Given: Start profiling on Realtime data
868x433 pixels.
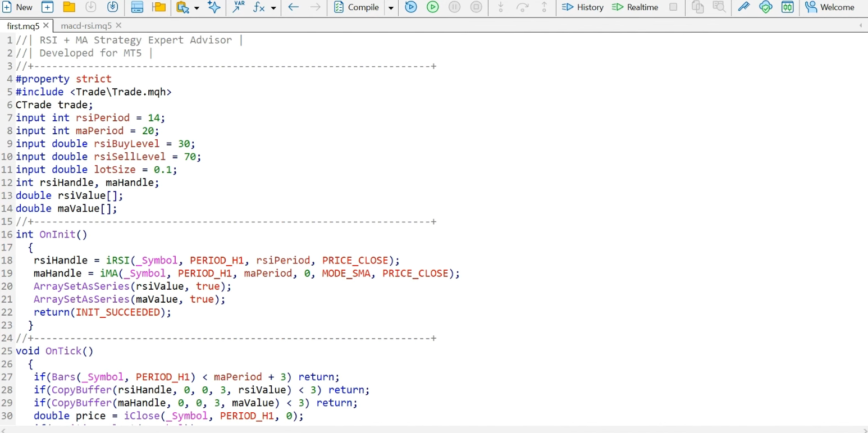Looking at the screenshot, I should click(635, 7).
